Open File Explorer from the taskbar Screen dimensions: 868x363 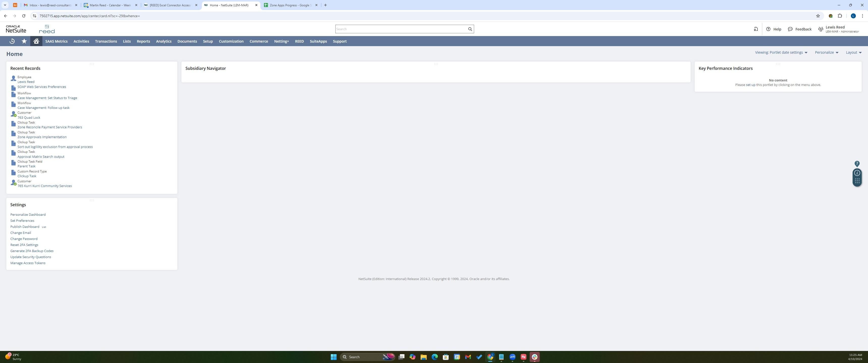pyautogui.click(x=424, y=357)
